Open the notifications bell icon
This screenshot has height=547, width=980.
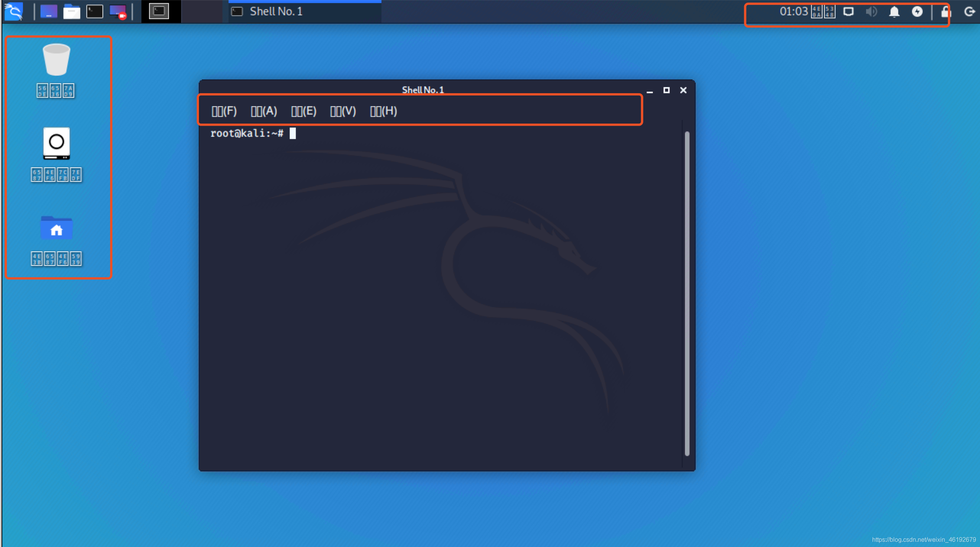point(894,11)
